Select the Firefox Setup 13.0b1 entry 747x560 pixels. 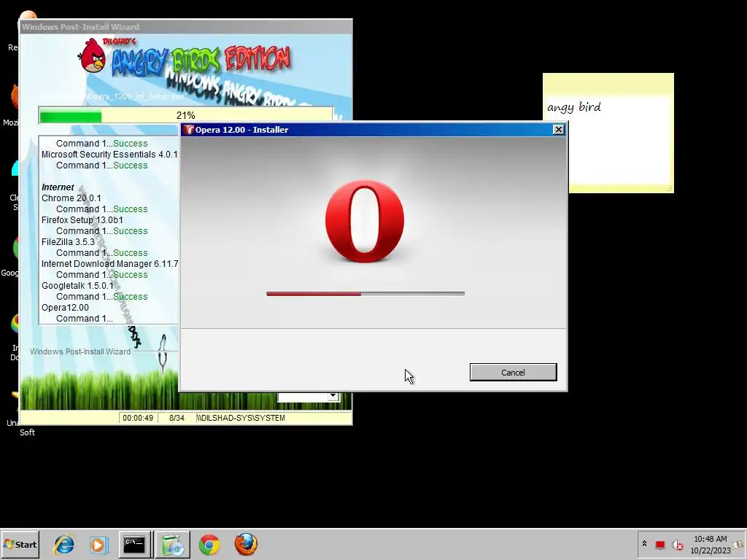point(82,220)
